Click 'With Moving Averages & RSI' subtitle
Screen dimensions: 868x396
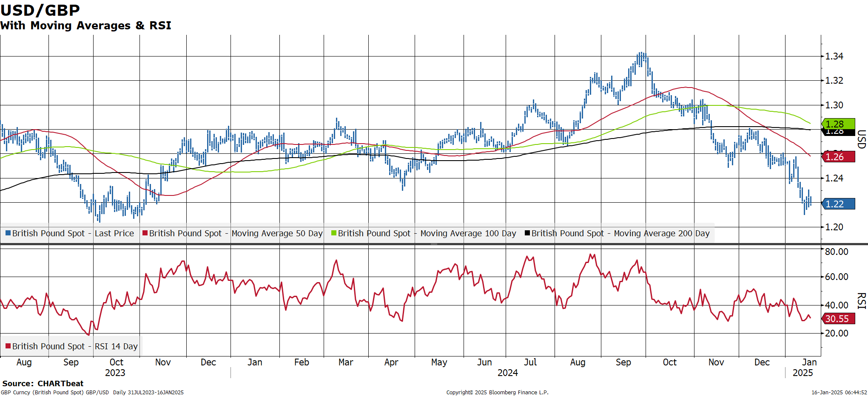coord(85,25)
